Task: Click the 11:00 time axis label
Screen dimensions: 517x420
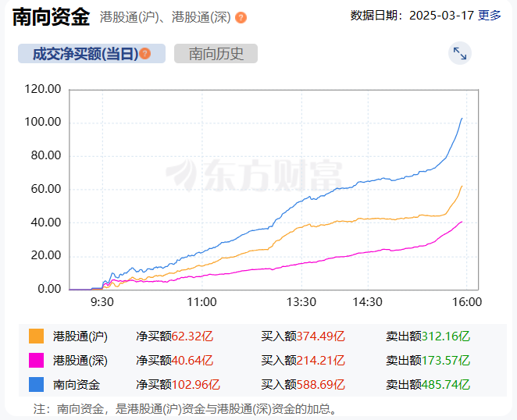Action: pos(201,301)
